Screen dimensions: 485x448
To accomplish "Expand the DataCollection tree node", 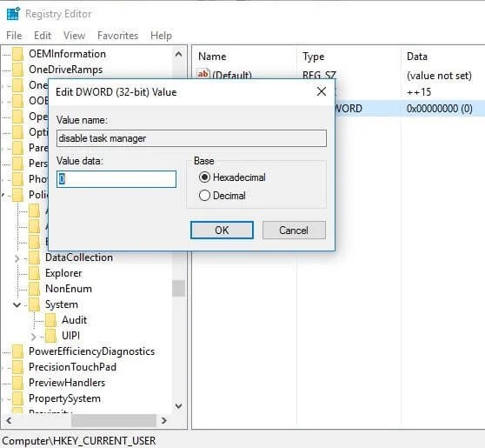I will pyautogui.click(x=17, y=258).
